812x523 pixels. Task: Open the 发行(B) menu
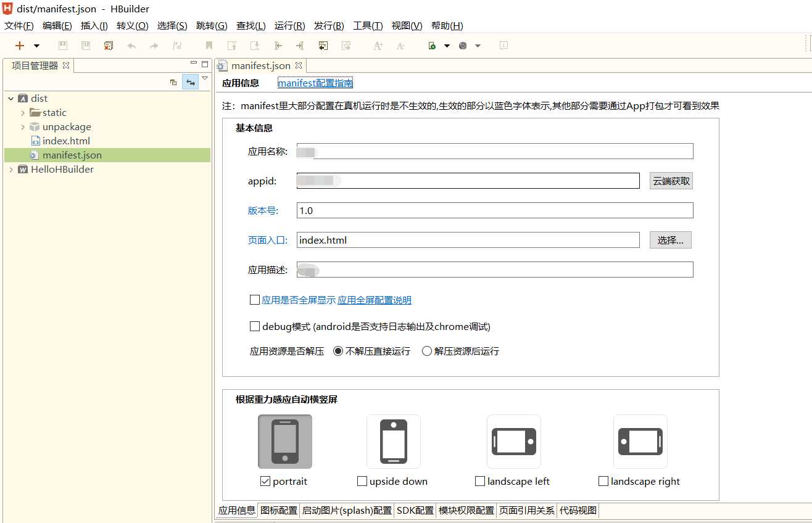329,26
